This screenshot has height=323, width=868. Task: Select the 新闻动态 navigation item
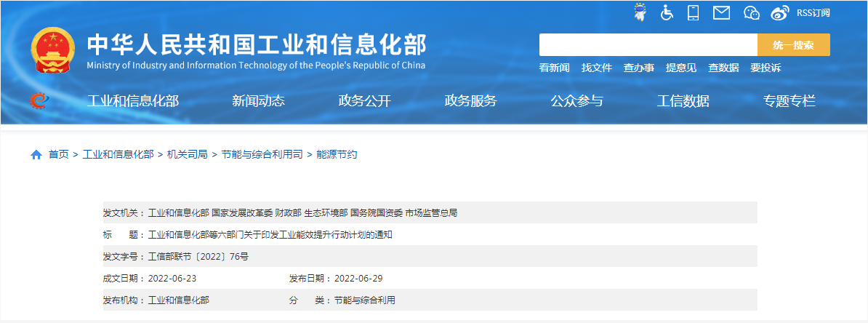(259, 101)
